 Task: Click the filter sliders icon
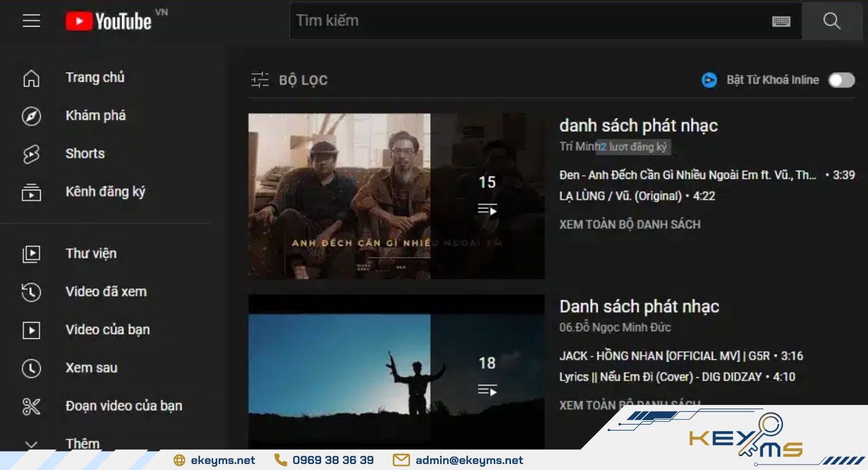[260, 80]
